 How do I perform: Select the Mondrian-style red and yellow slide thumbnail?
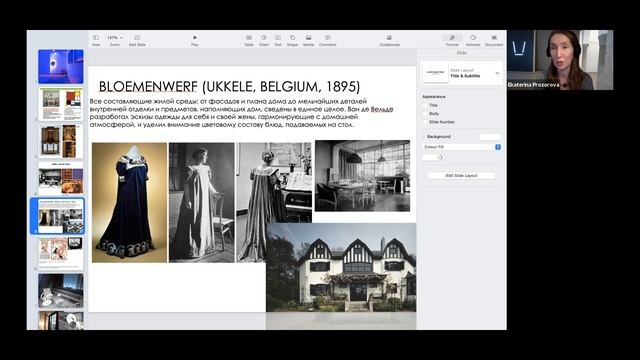pyautogui.click(x=61, y=104)
